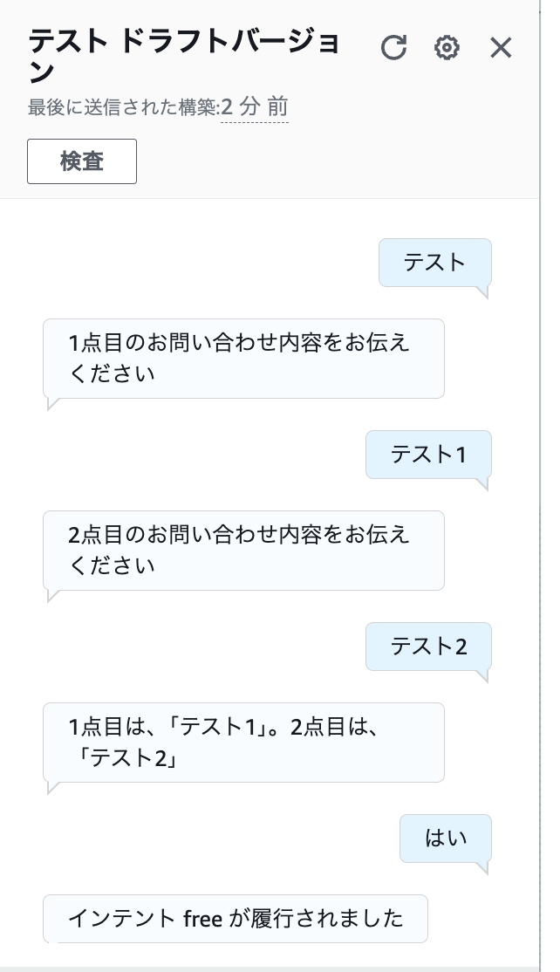Click the "はい" user reply bubble
This screenshot has width=560, height=972.
coord(445,838)
